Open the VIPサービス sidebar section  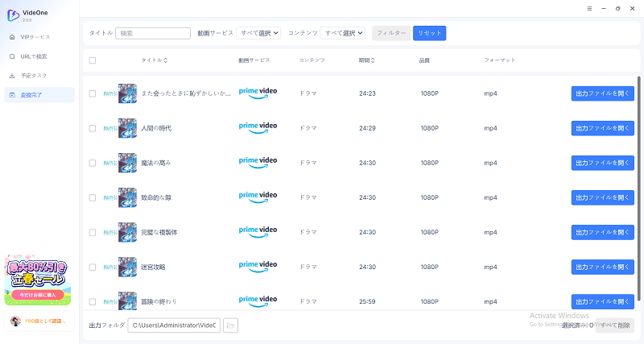pos(39,37)
